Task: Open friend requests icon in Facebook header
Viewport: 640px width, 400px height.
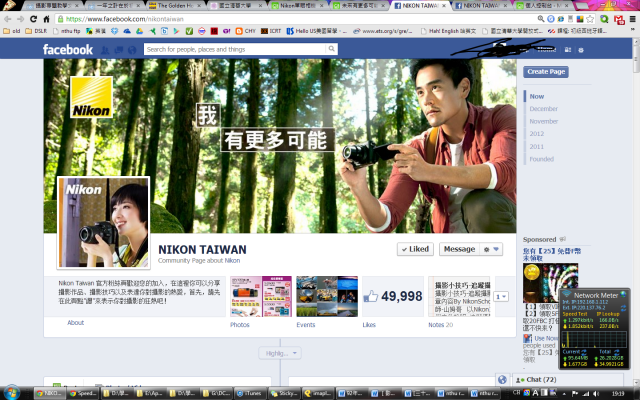Action: pos(105,50)
